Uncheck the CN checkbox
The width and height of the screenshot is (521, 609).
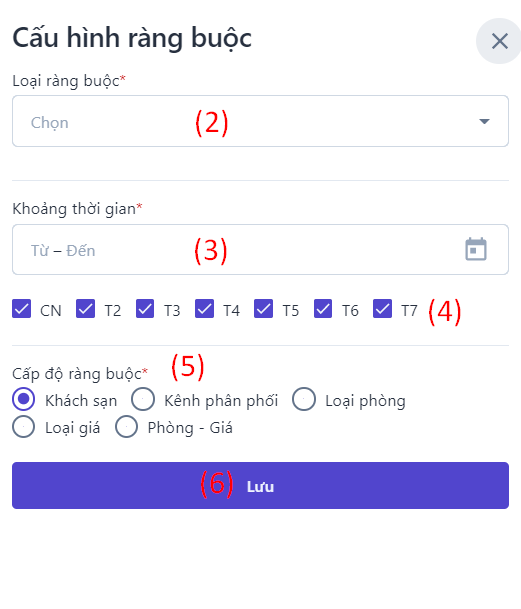pos(21,309)
